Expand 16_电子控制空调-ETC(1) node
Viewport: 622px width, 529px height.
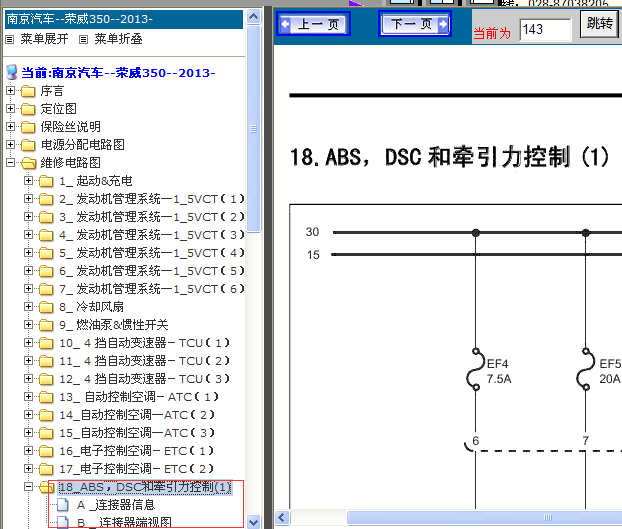coord(28,450)
